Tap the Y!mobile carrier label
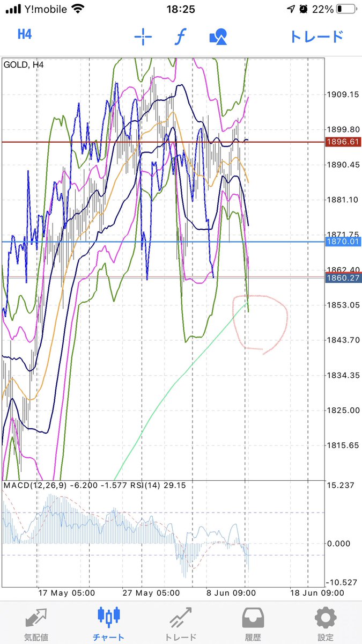This screenshot has width=362, height=644. click(x=46, y=9)
